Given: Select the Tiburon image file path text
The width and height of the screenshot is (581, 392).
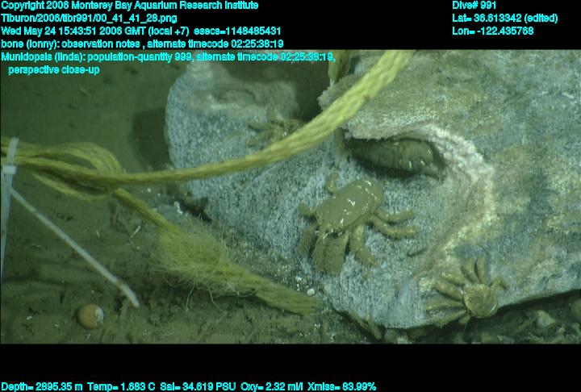Looking at the screenshot, I should click(x=90, y=18).
